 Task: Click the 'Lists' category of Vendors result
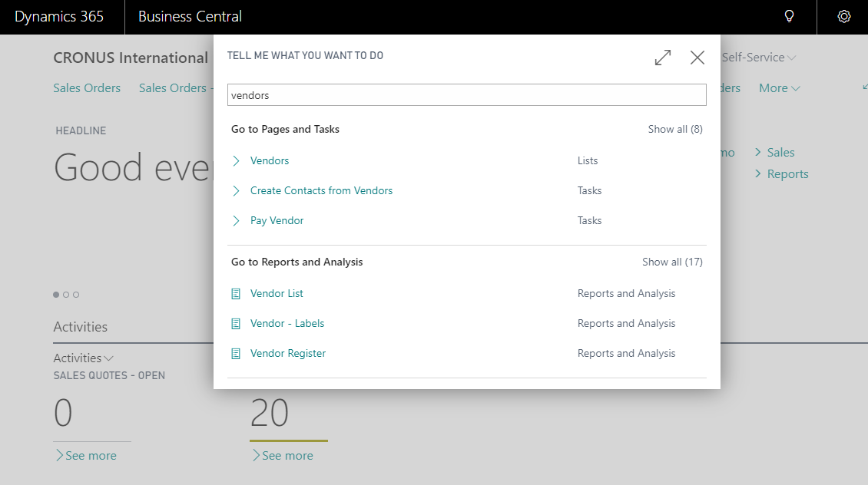[x=588, y=161]
